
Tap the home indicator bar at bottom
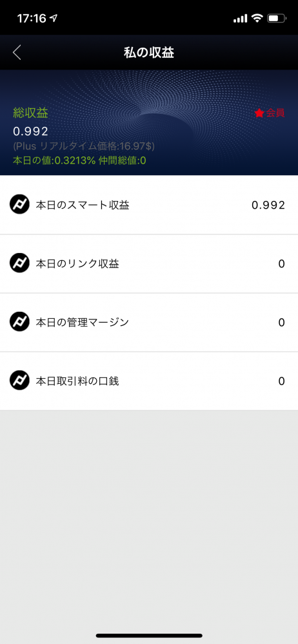point(149,636)
